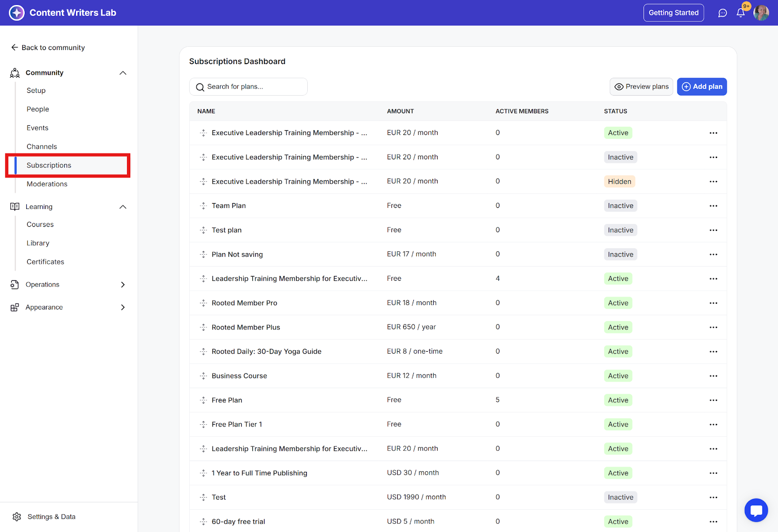Click the user profile avatar
Viewport: 778px width, 532px height.
tap(761, 13)
